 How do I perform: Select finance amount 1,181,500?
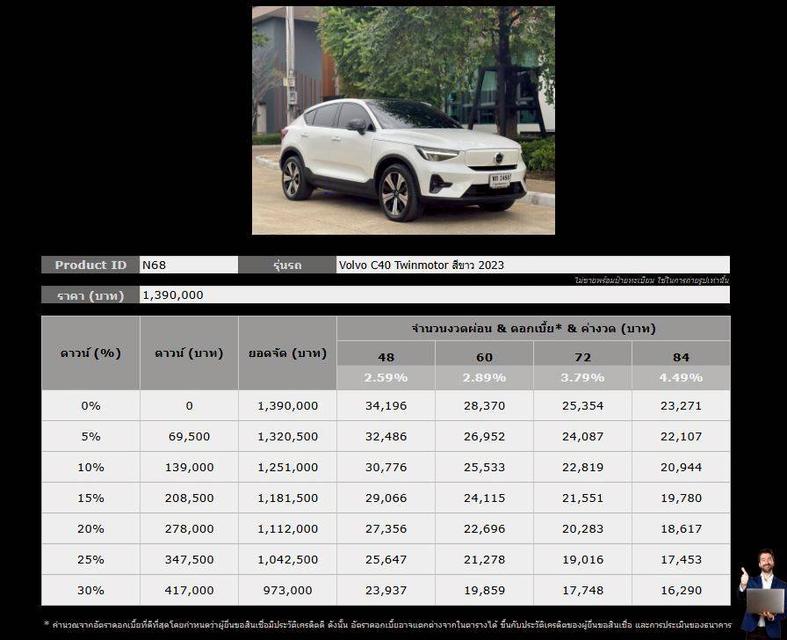pyautogui.click(x=287, y=498)
